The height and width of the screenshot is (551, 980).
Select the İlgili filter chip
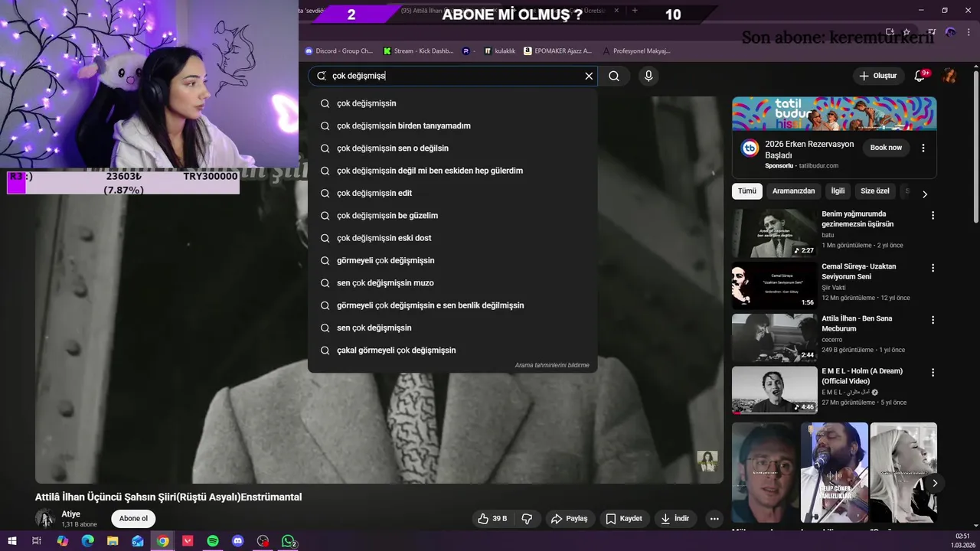[x=838, y=191]
